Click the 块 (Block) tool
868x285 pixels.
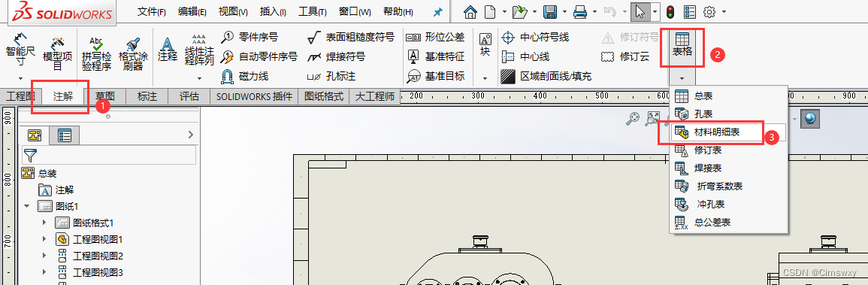[x=485, y=44]
